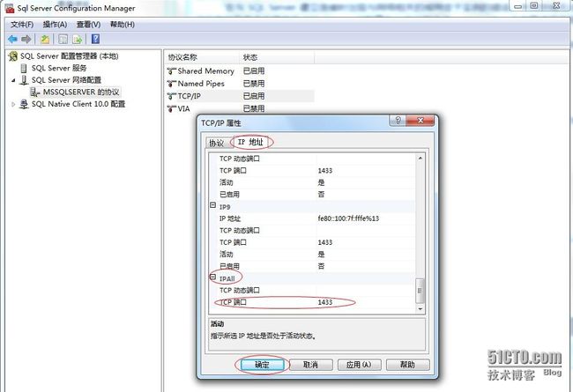This screenshot has height=392, width=573.
Task: Collapse SQL Server 网络配置 tree node
Action: 13,80
